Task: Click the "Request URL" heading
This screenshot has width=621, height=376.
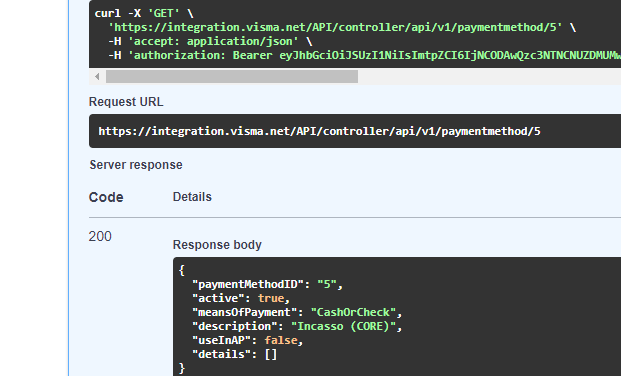Action: point(126,102)
